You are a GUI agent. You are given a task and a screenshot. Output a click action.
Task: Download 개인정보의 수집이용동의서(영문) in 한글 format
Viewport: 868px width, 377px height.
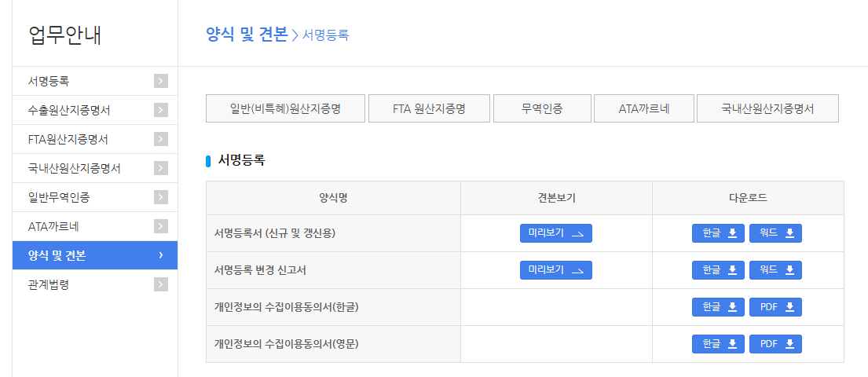718,344
